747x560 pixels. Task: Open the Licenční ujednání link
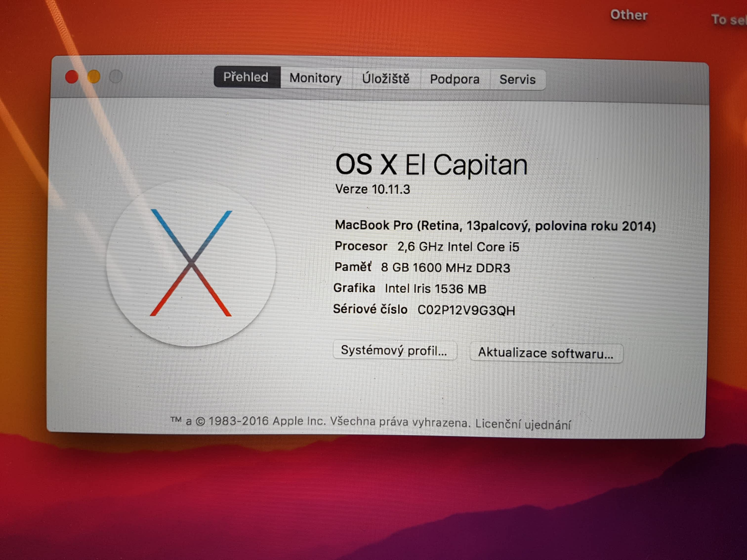click(523, 424)
